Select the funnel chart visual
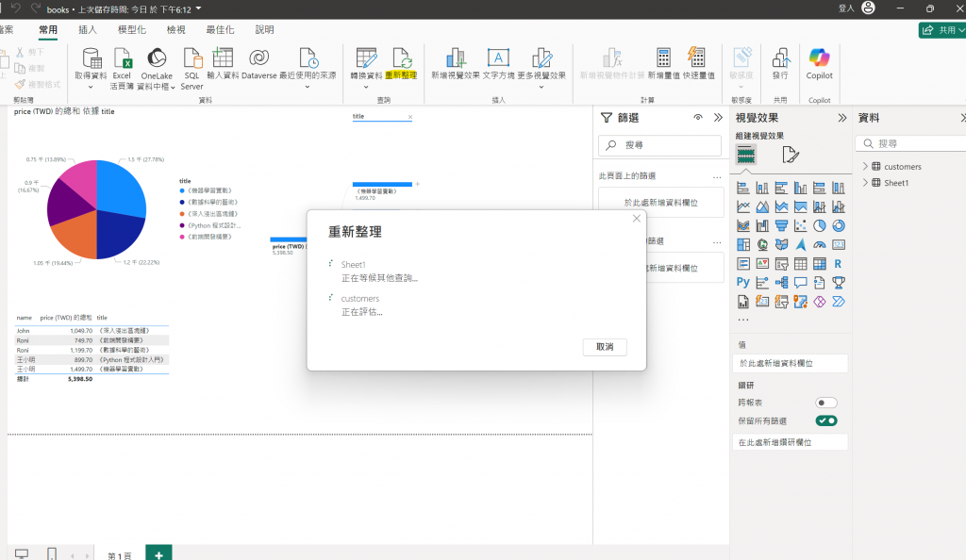This screenshot has width=966, height=560. [781, 226]
